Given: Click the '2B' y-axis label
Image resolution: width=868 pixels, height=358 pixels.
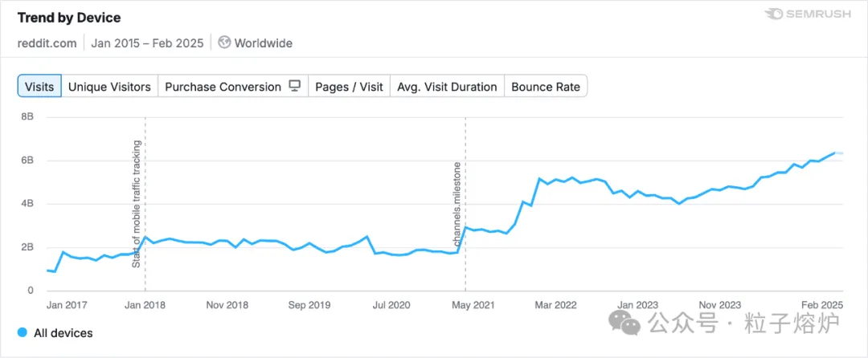Looking at the screenshot, I should [x=27, y=247].
